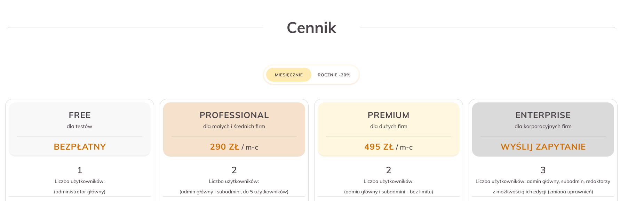Screen dimensions: 644x201
Task: Click "dla korporacyjnych firm" subtitle
Action: [x=543, y=126]
